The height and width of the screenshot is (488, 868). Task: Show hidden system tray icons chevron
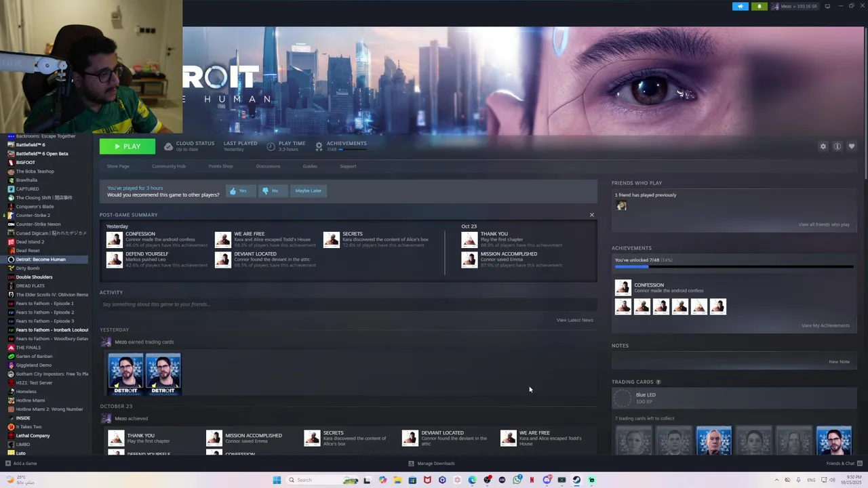click(x=777, y=480)
